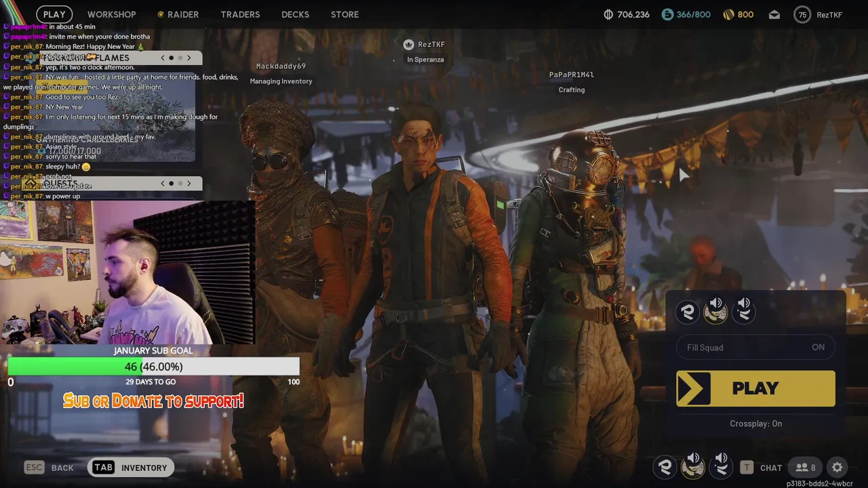The height and width of the screenshot is (488, 868).
Task: Click next arrow in the Quests panel
Action: (189, 184)
